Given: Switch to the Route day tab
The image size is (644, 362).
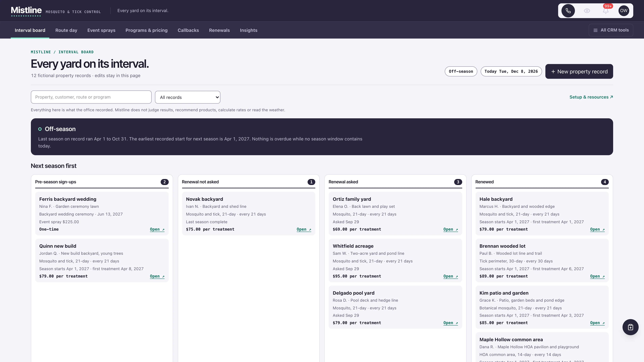Looking at the screenshot, I should (x=66, y=30).
